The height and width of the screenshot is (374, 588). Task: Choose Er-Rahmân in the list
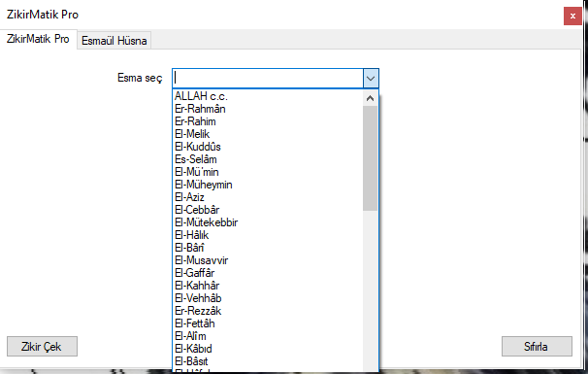pyautogui.click(x=268, y=109)
